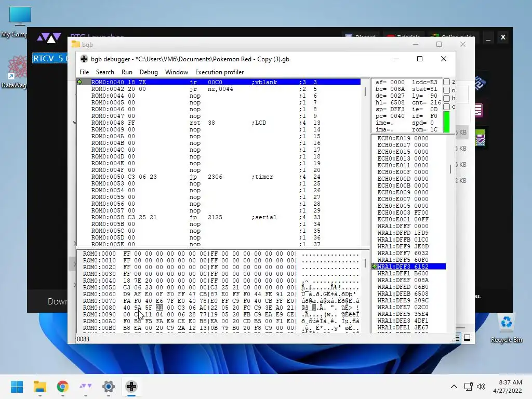Click the de= 0027 register value
Image resolution: width=532 pixels, height=399 pixels.
pos(390,96)
